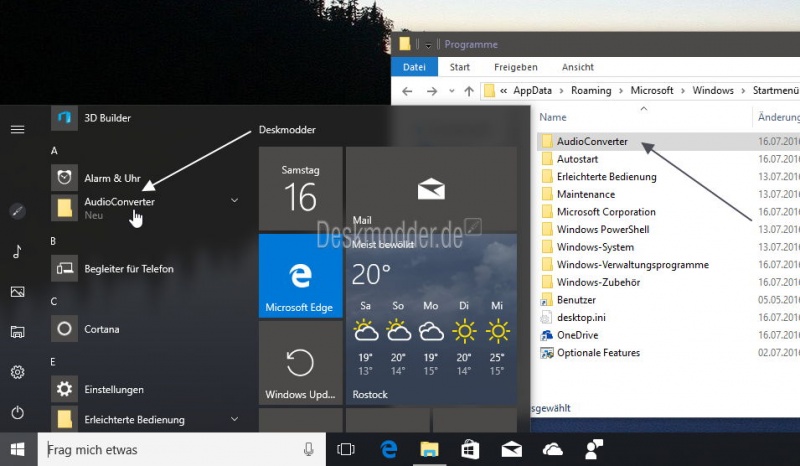Open Alarm & Uhr app icon

tap(64, 178)
